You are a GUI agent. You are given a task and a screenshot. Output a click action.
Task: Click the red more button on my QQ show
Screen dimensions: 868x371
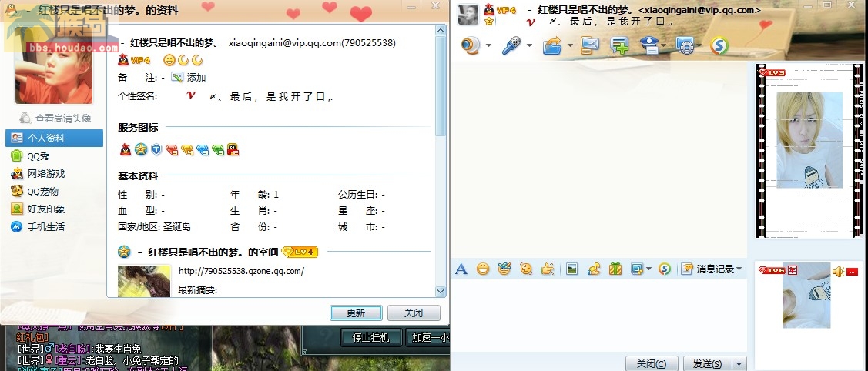pyautogui.click(x=852, y=272)
